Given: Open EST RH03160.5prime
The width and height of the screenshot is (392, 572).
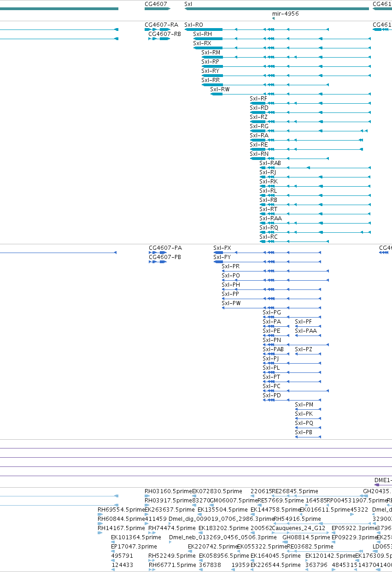Looking at the screenshot, I should tap(168, 491).
